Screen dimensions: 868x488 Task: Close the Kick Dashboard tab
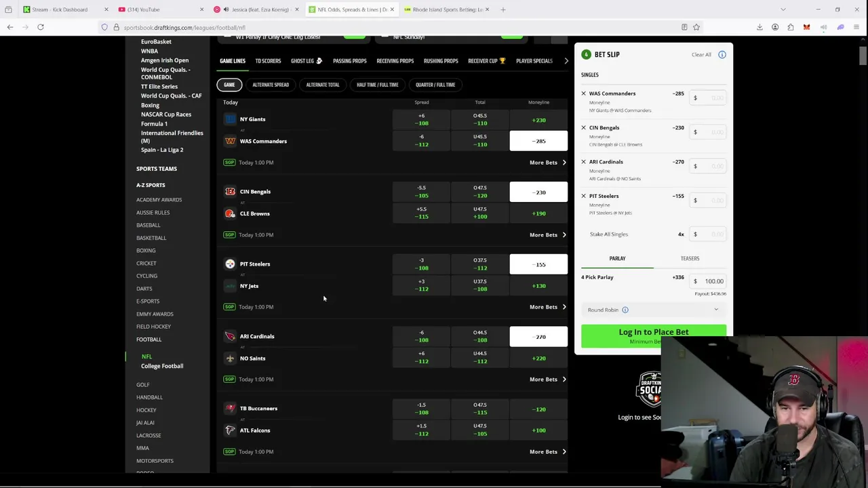(x=106, y=9)
